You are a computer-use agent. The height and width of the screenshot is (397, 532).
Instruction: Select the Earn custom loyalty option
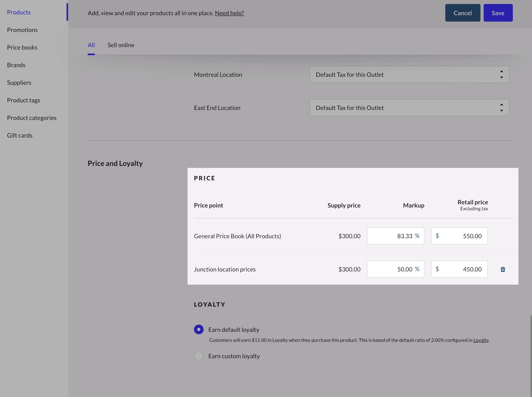coord(199,356)
